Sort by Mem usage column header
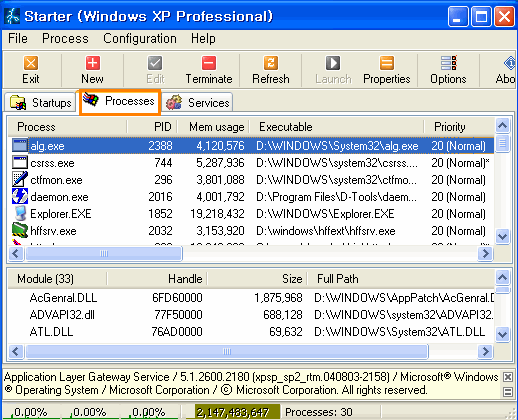The image size is (518, 420). click(213, 127)
